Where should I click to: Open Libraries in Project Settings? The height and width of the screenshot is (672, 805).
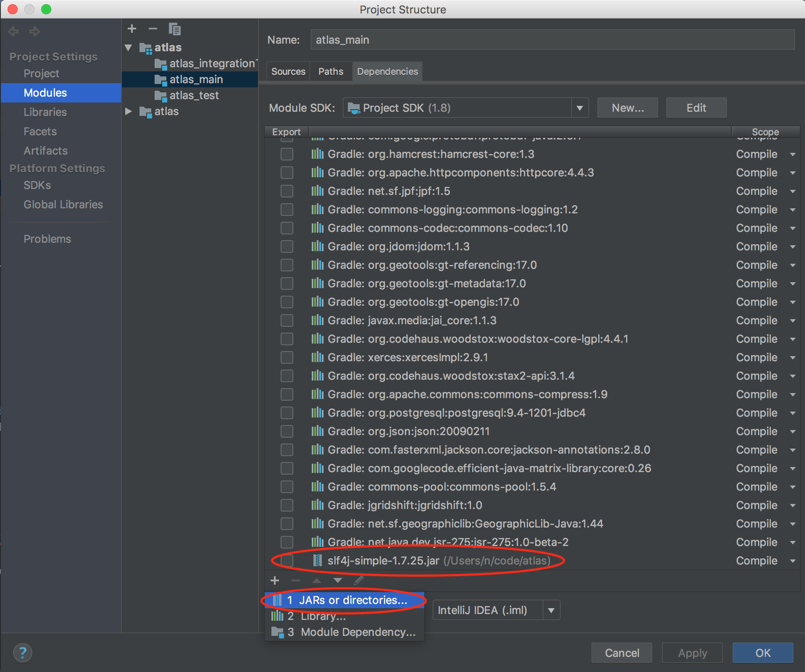45,112
